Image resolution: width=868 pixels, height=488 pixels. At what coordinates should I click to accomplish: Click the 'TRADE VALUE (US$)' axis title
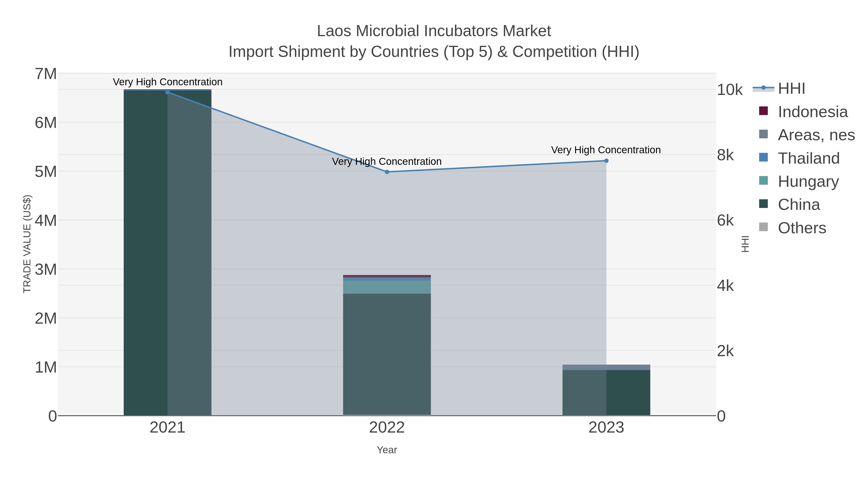click(27, 244)
